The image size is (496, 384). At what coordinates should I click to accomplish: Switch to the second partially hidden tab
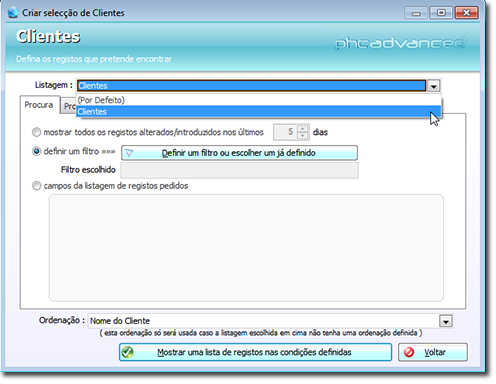[x=69, y=106]
